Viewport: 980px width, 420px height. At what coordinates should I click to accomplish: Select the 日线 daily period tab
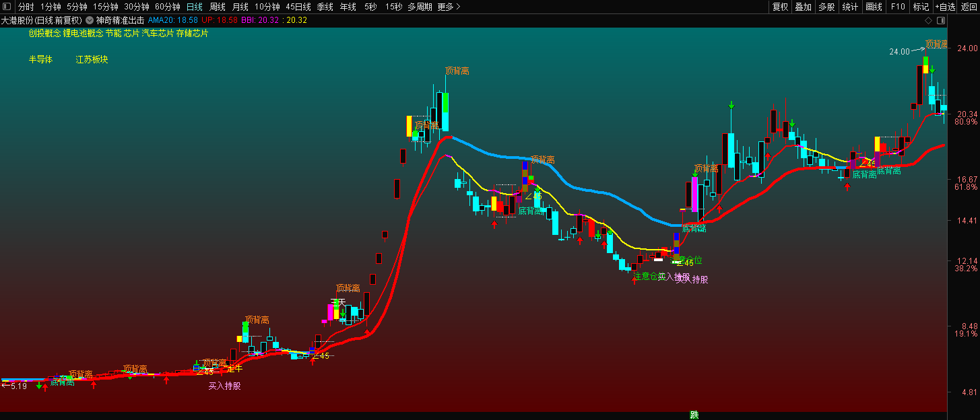click(x=195, y=7)
